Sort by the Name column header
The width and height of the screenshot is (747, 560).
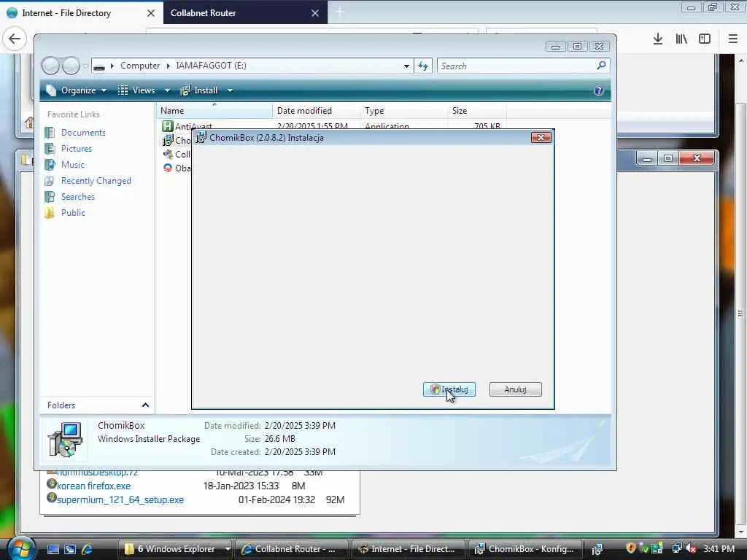click(x=214, y=111)
